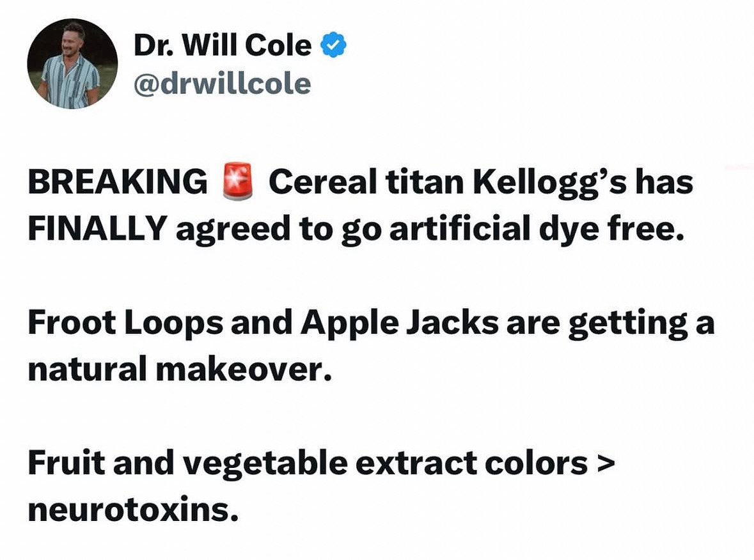Viewport: 754px width, 560px height.
Task: Click the words 'Apple Jacks'
Action: click(400, 323)
